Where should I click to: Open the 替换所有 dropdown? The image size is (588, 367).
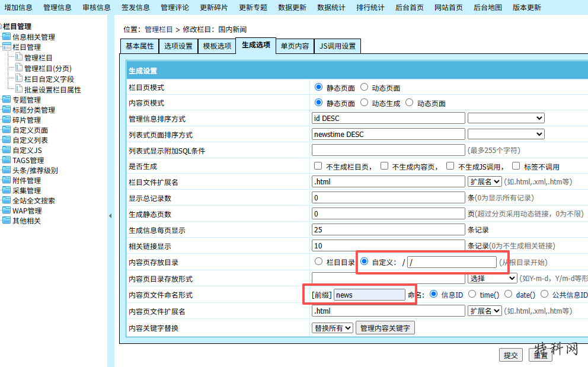pos(333,328)
